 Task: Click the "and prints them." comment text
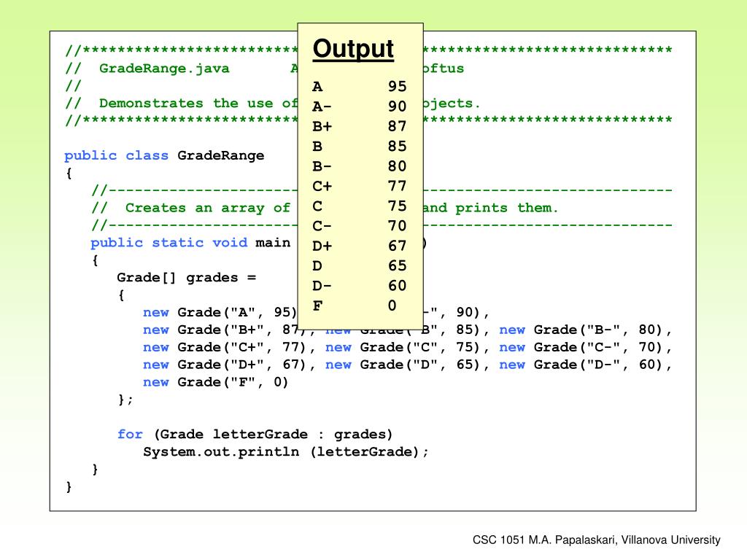490,208
